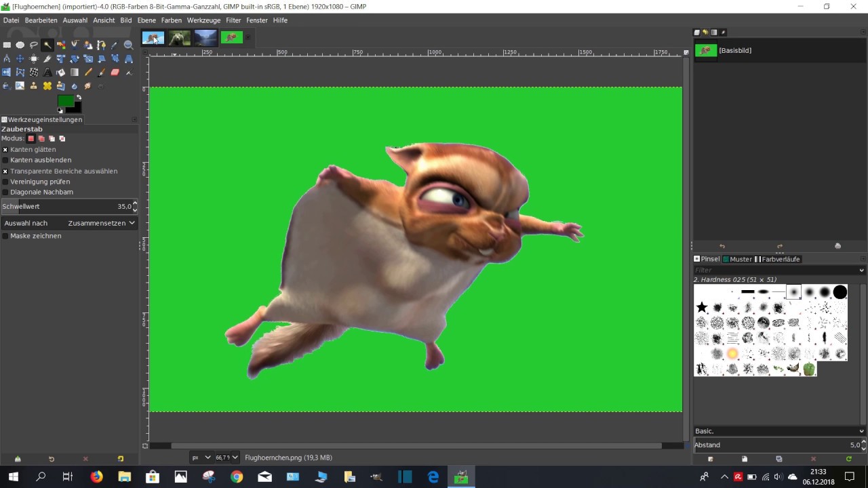
Task: Select the Move tool
Action: coord(20,59)
